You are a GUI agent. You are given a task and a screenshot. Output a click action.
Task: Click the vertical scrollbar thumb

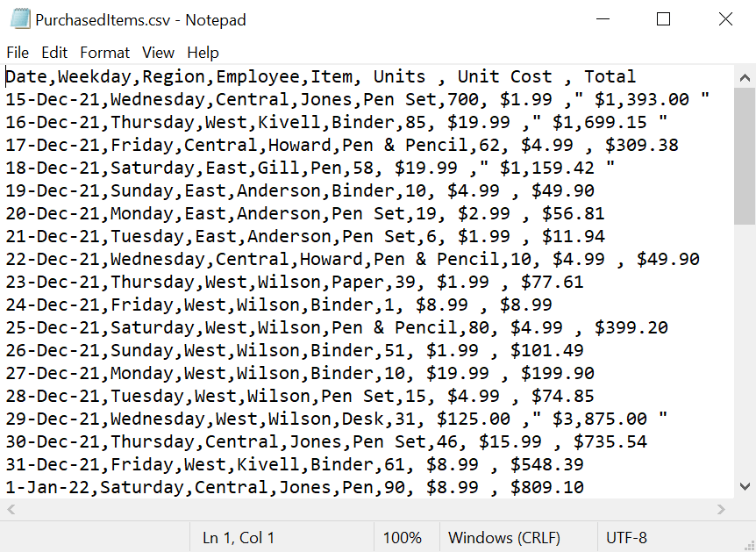coord(745,156)
